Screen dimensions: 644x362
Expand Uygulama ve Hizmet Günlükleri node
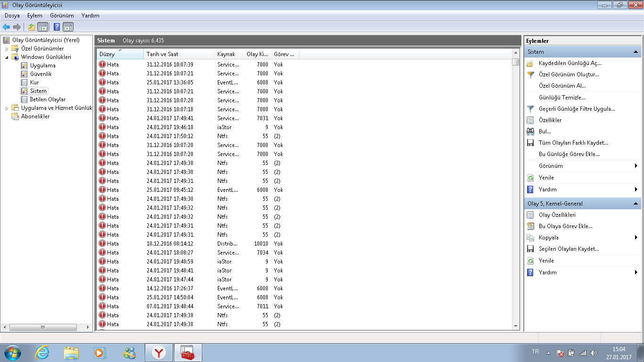pos(7,108)
